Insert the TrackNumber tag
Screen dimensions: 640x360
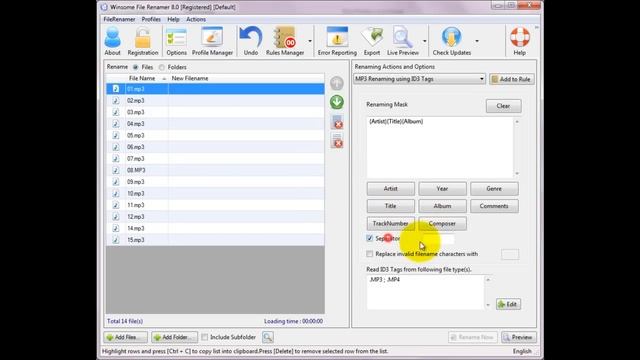click(x=391, y=224)
